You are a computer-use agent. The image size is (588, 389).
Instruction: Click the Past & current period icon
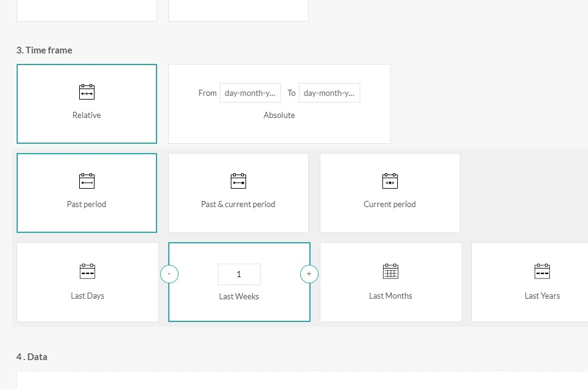[x=238, y=181]
